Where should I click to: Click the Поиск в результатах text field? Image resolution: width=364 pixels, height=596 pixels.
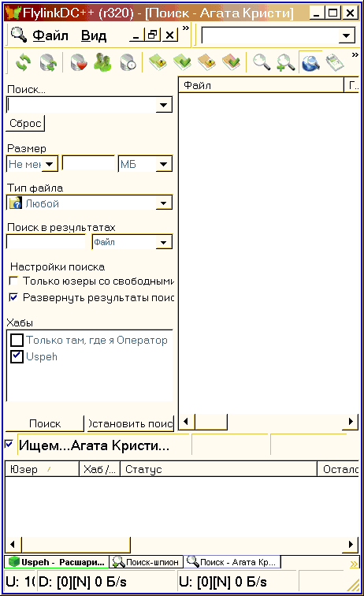click(x=46, y=242)
